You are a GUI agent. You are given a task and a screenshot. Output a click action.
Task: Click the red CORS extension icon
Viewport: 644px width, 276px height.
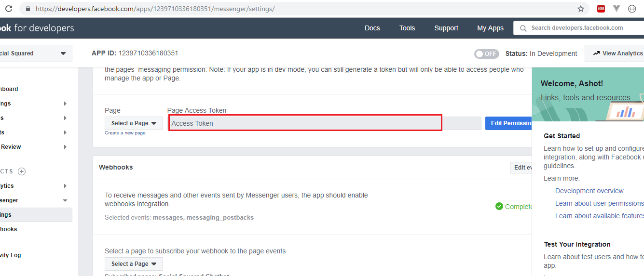601,9
